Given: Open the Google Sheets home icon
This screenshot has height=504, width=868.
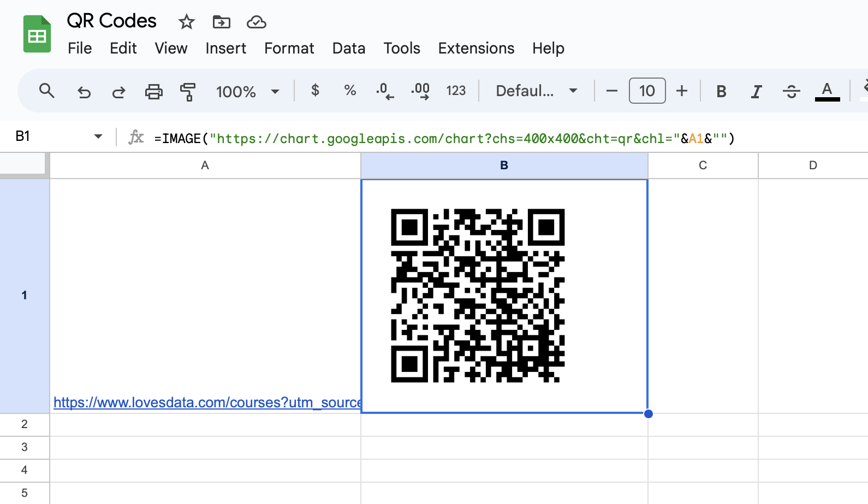Looking at the screenshot, I should (x=37, y=34).
